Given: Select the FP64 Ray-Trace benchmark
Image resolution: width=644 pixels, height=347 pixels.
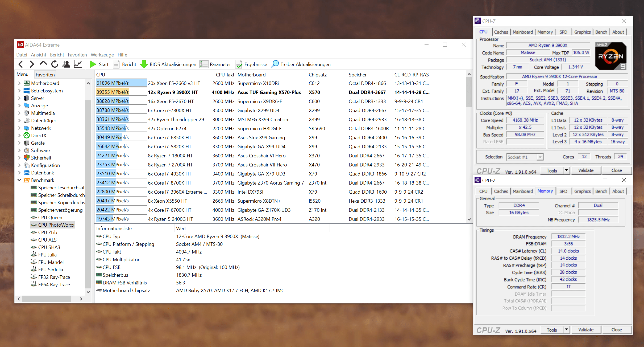Looking at the screenshot, I should 54,284.
